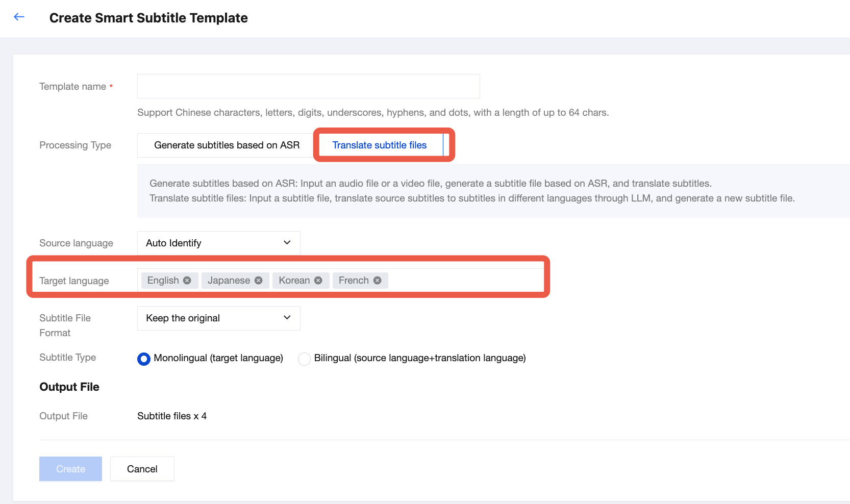Viewport: 850px width, 504px height.
Task: Select Translate subtitle files processing type
Action: point(379,145)
